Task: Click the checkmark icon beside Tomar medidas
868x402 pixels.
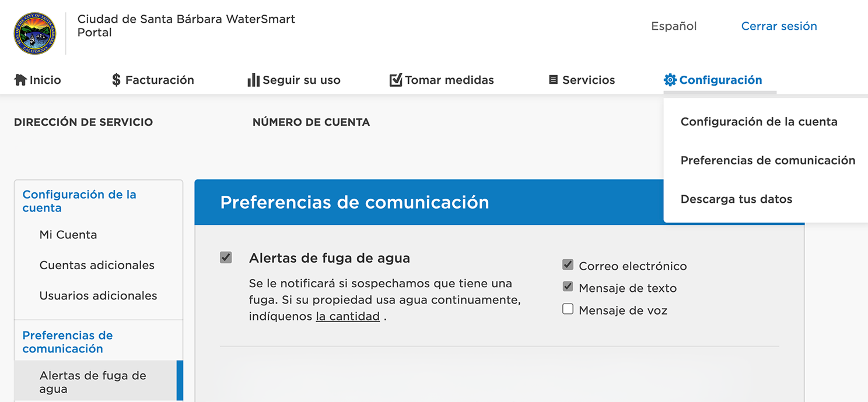Action: pos(396,80)
